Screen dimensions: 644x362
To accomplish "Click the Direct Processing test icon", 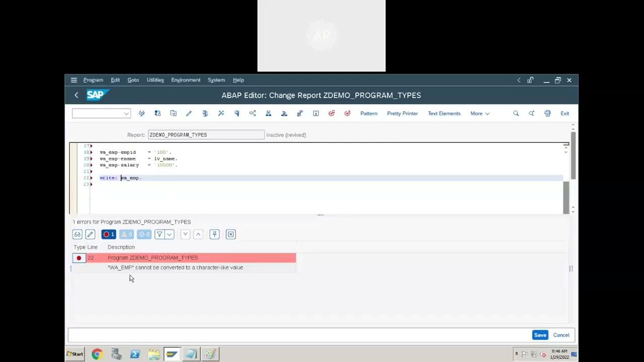I will pos(236,114).
